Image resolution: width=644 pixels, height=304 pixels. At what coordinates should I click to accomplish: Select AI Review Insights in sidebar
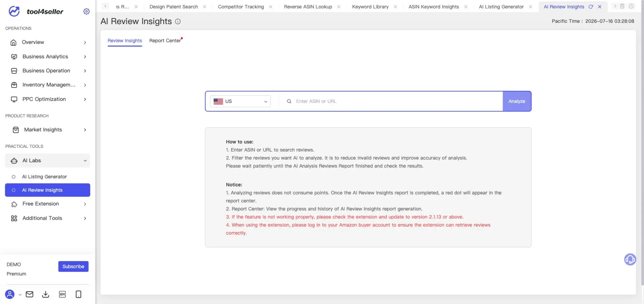[47, 190]
